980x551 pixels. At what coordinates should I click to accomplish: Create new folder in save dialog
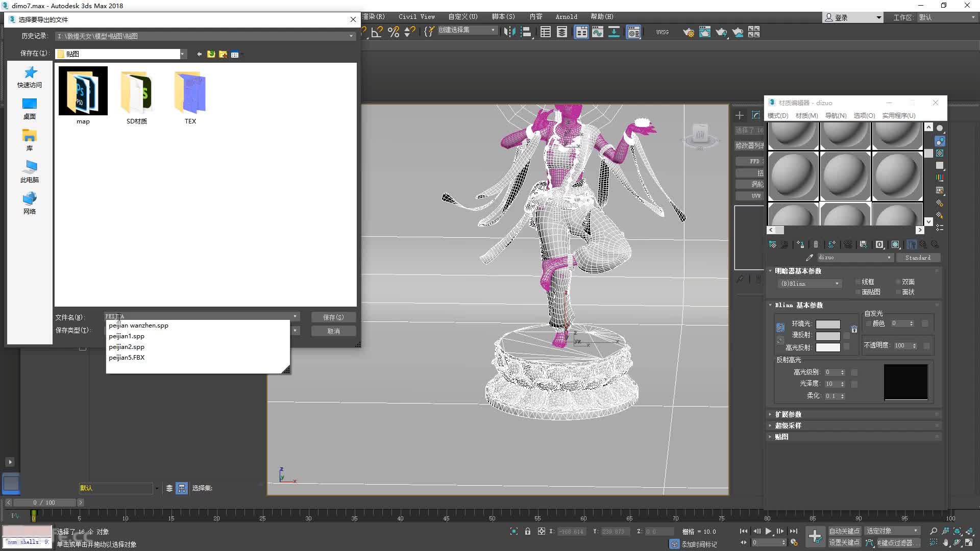tap(223, 54)
